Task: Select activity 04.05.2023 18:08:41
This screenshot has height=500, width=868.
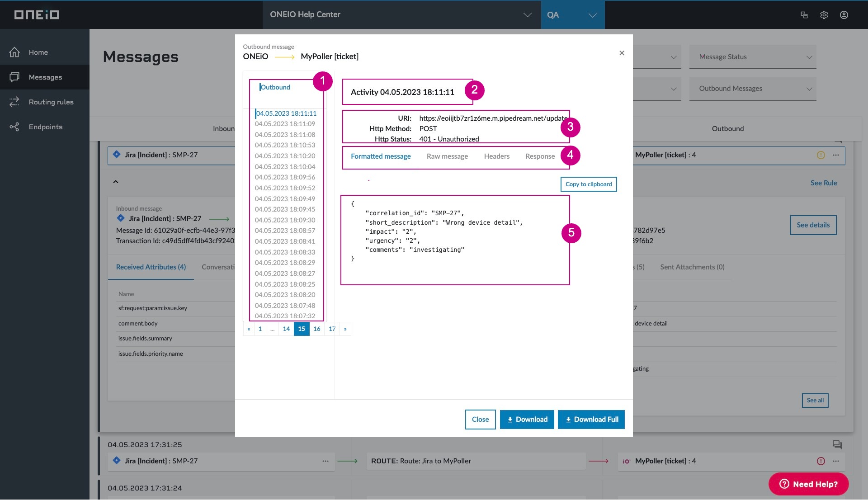Action: (x=285, y=241)
